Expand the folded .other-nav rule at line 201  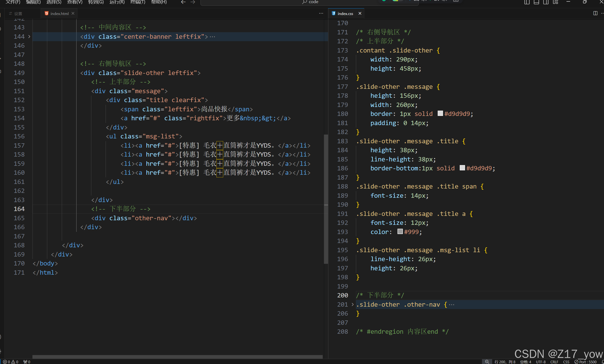click(352, 304)
